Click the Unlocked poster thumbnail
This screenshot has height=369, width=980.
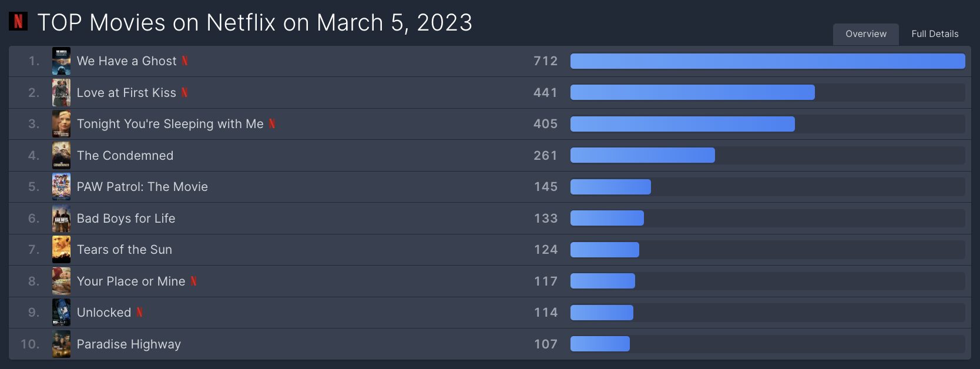61,313
